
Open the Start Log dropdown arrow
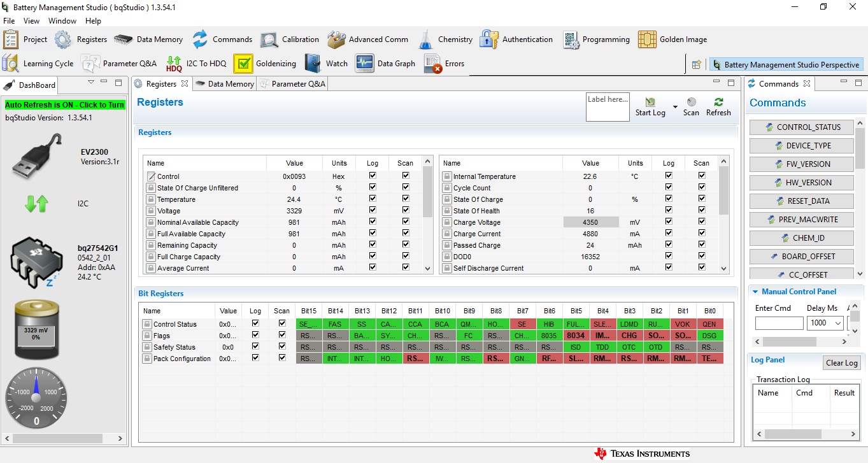click(675, 106)
